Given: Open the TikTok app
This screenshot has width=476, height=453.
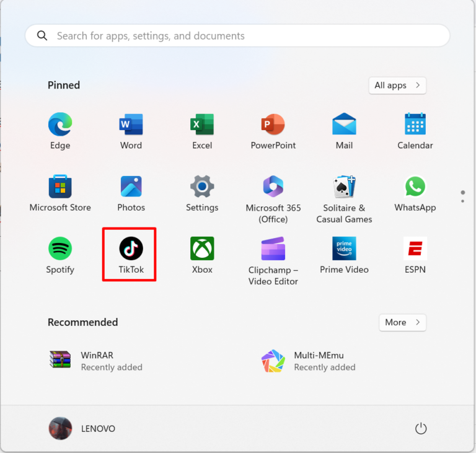Looking at the screenshot, I should [131, 255].
